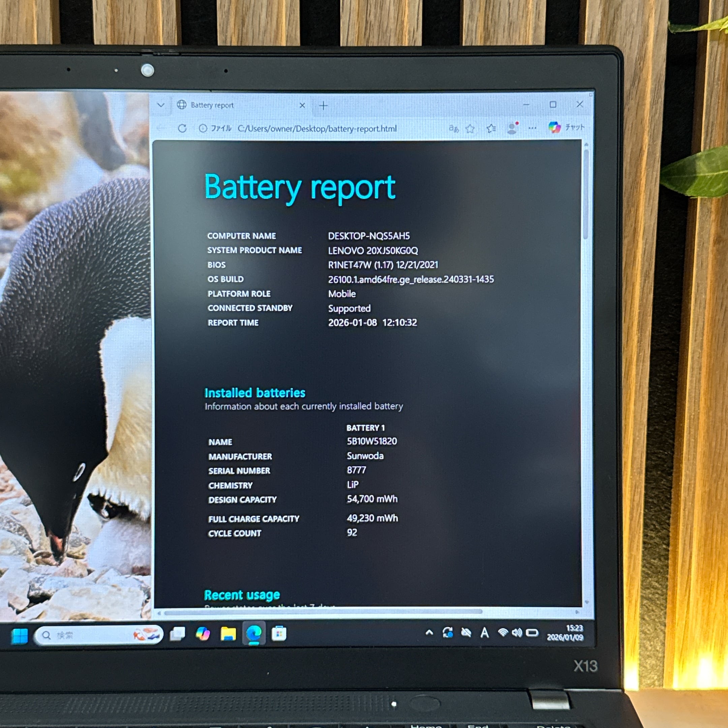Click the file info icon beside address

click(x=203, y=128)
